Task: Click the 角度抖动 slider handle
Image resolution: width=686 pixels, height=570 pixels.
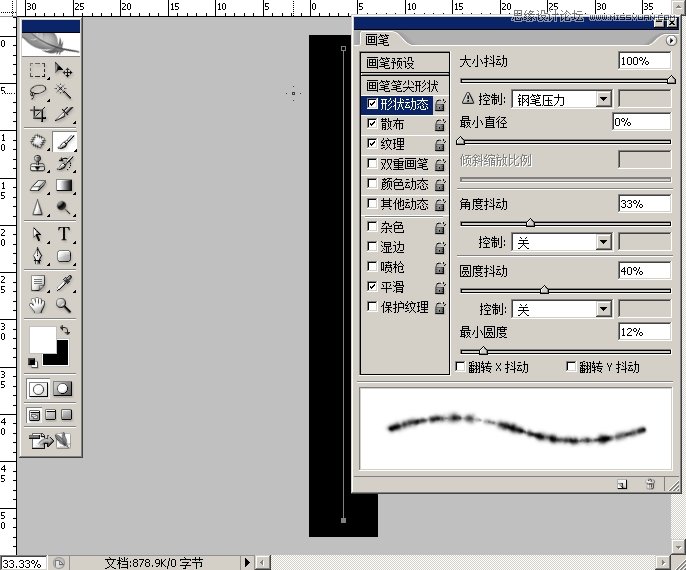Action: pos(530,224)
